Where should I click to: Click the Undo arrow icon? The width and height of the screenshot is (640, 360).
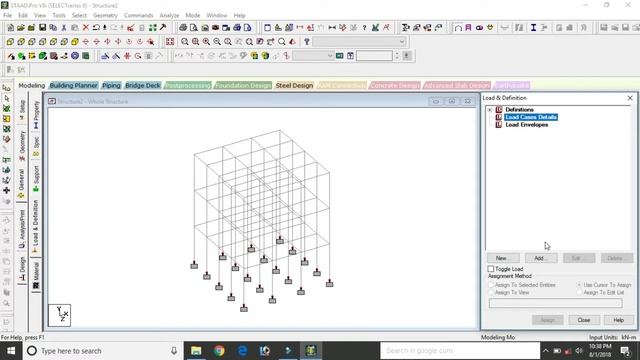click(96, 28)
